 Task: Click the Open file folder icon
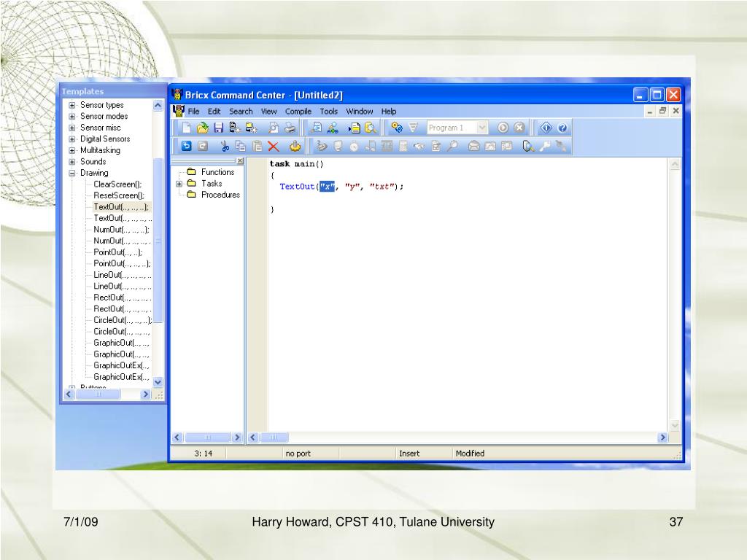tap(203, 128)
